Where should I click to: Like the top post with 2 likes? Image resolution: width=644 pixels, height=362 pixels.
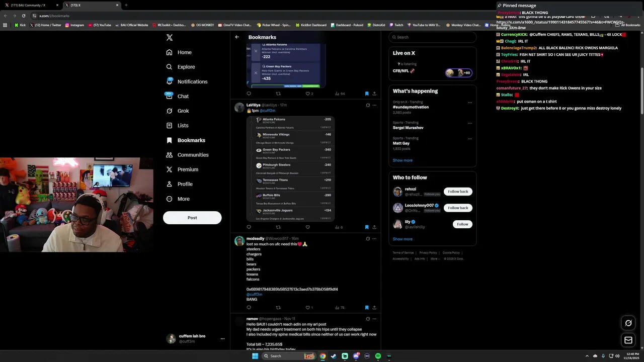(309, 94)
